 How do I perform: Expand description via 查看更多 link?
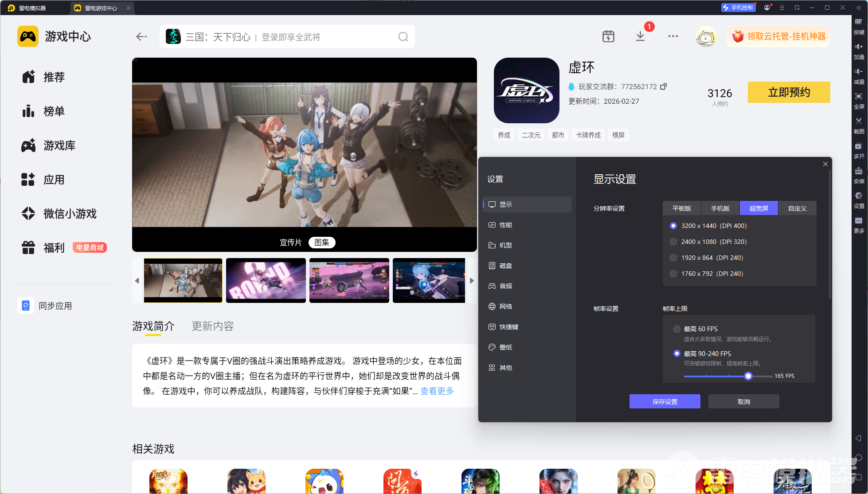pyautogui.click(x=437, y=391)
